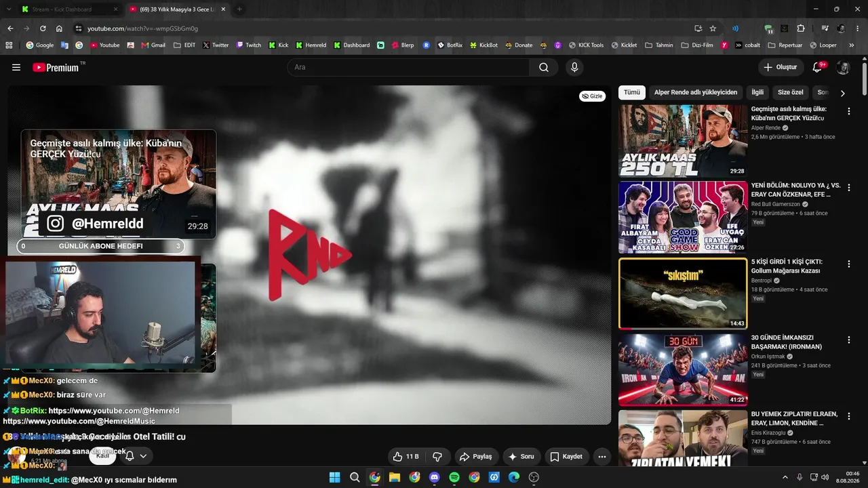This screenshot has height=488, width=868.
Task: Click the Paylaş share button
Action: [477, 457]
